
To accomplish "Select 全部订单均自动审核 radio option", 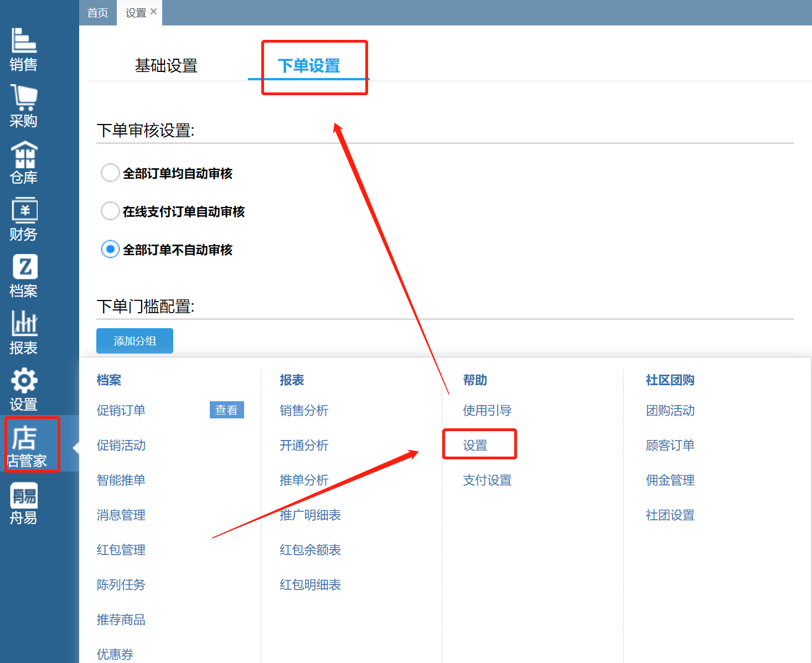I will tap(110, 173).
